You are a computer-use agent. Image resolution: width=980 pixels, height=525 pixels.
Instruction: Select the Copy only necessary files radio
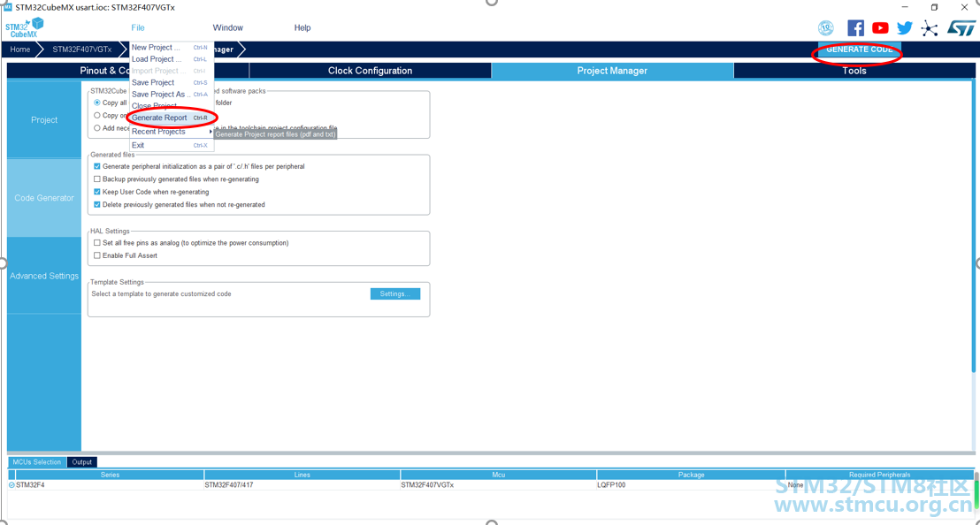(97, 116)
